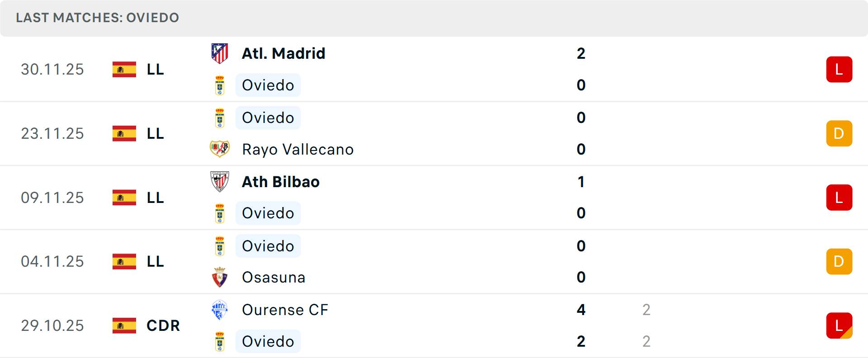
Task: Click the Rayo Vallecano club badge
Action: point(220,149)
